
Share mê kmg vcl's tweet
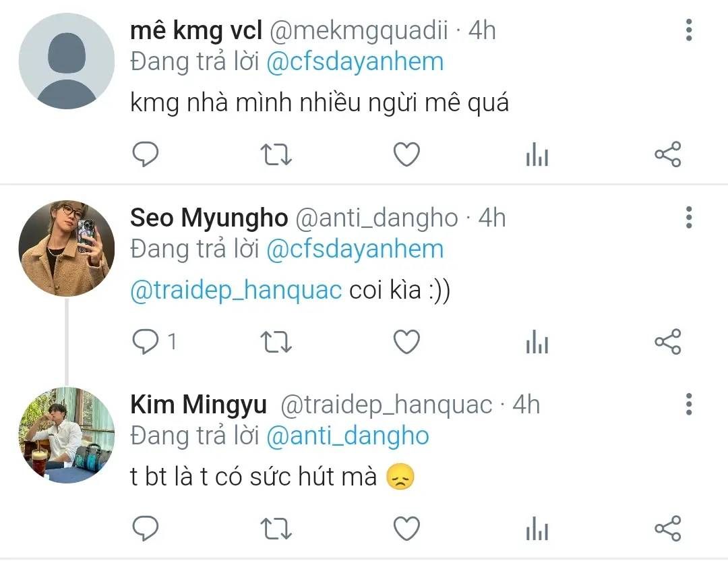668,155
